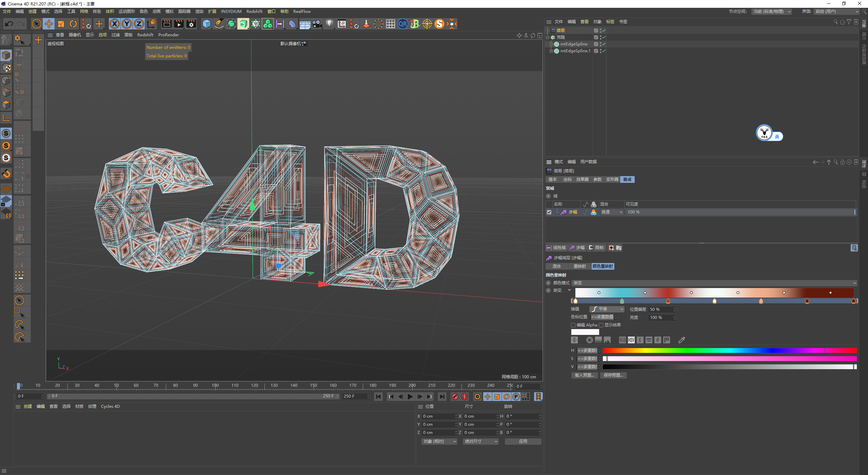Open the RealFlow menu

point(302,12)
